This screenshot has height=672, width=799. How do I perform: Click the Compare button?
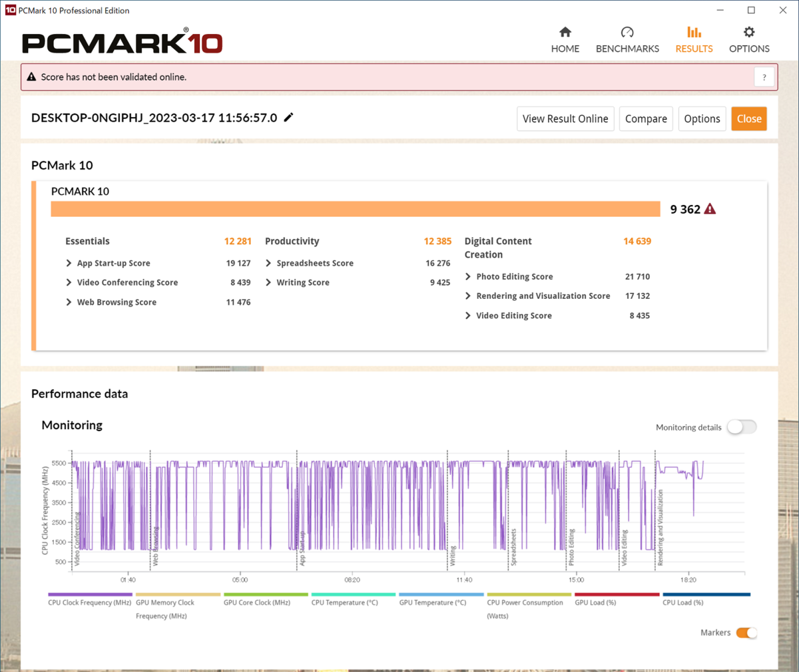tap(646, 118)
